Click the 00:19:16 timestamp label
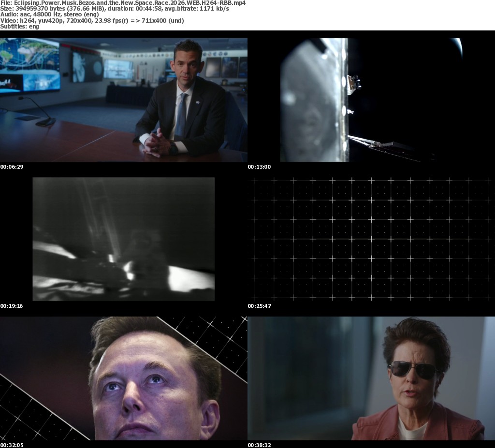This screenshot has height=448, width=495. 12,306
